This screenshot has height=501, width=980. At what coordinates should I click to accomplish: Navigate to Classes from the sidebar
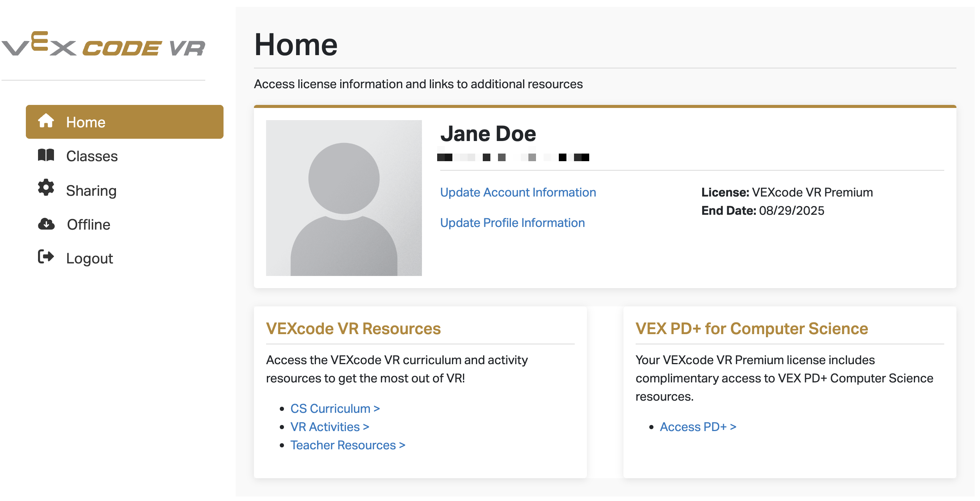click(x=92, y=155)
